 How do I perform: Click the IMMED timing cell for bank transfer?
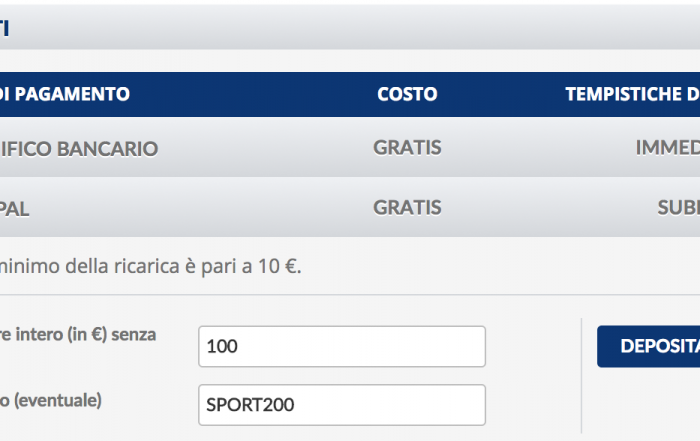click(667, 148)
